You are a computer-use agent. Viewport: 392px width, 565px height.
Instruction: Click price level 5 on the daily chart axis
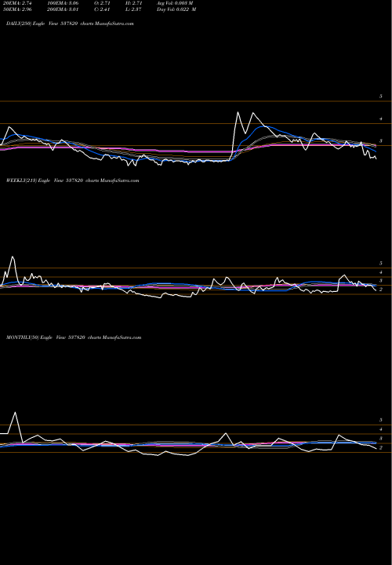[380, 97]
